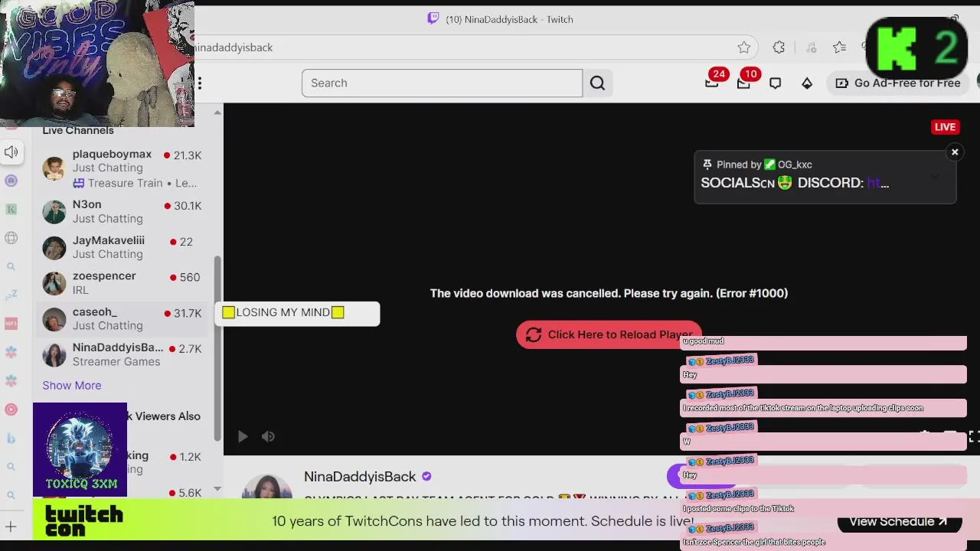This screenshot has height=551, width=980.
Task: Open Twitch inbox with 24 badge
Action: point(712,83)
